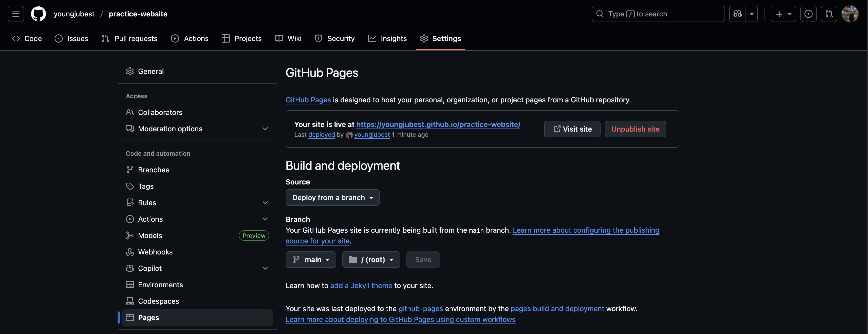Open the Copilot chat icon in header
Viewport: 868px width, 334px height.
(x=737, y=14)
